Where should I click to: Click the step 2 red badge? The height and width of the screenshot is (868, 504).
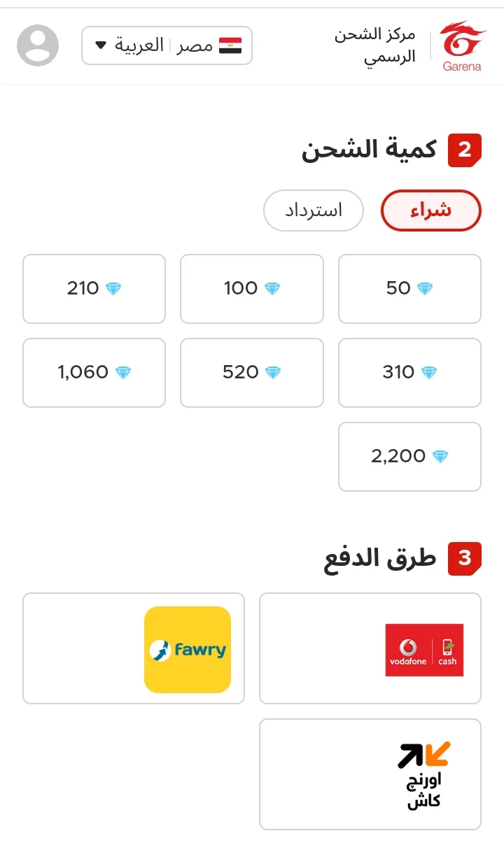click(465, 150)
